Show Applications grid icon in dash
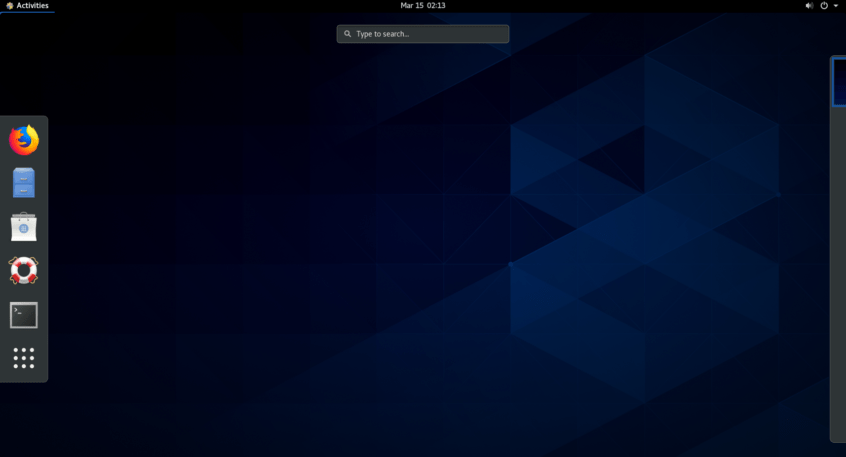Image resolution: width=846 pixels, height=457 pixels. 24,358
